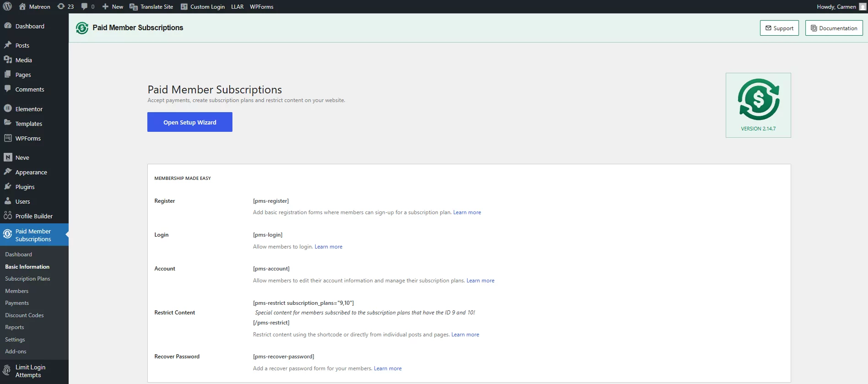868x384 pixels.
Task: Click the WordPress logo icon
Action: pyautogui.click(x=7, y=6)
